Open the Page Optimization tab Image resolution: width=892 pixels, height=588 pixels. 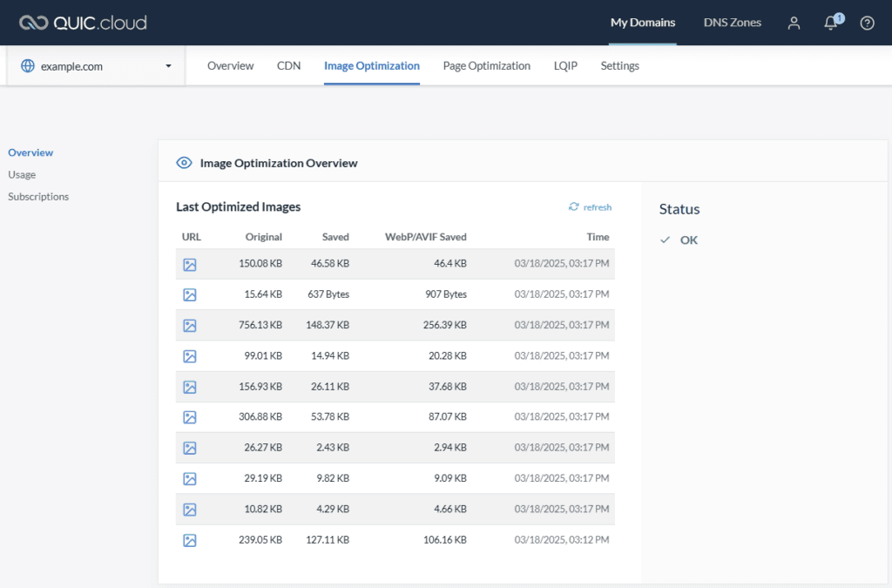[486, 65]
